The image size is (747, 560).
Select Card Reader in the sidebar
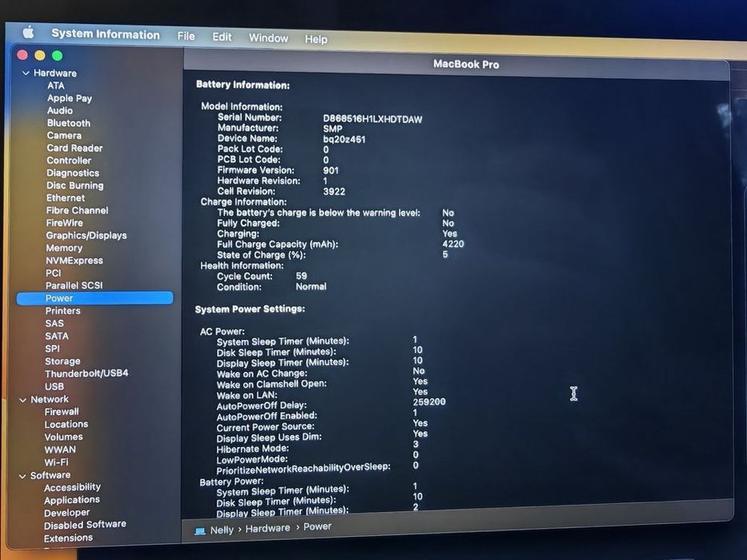(74, 148)
